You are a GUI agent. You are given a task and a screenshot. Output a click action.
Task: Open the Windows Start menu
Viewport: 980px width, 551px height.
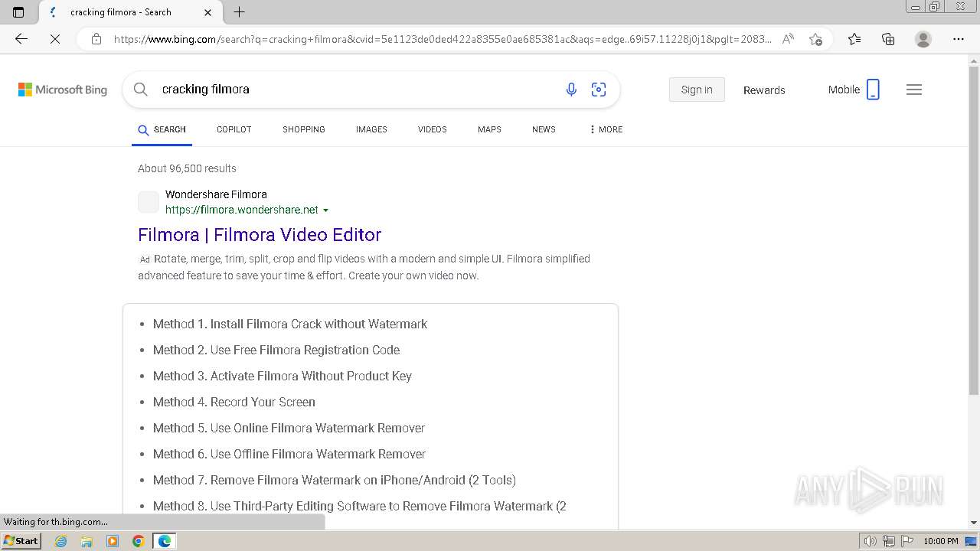[21, 541]
